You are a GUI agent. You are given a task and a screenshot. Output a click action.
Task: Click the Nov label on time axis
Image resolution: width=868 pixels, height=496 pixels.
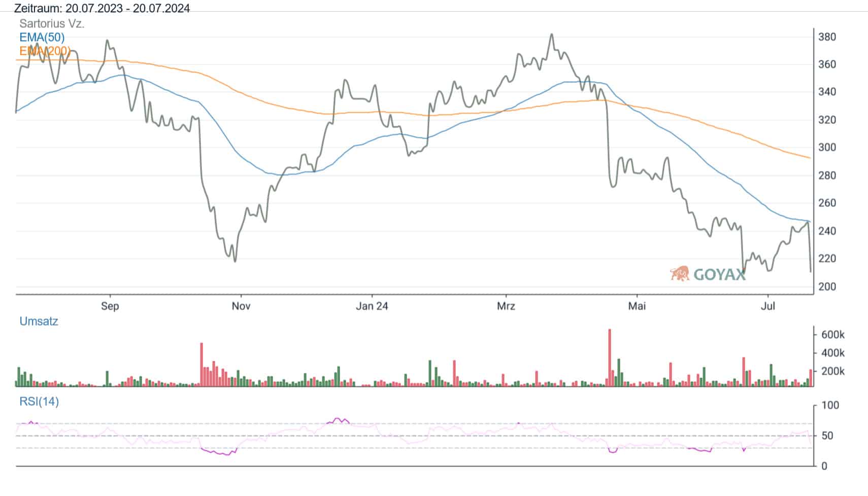(241, 306)
